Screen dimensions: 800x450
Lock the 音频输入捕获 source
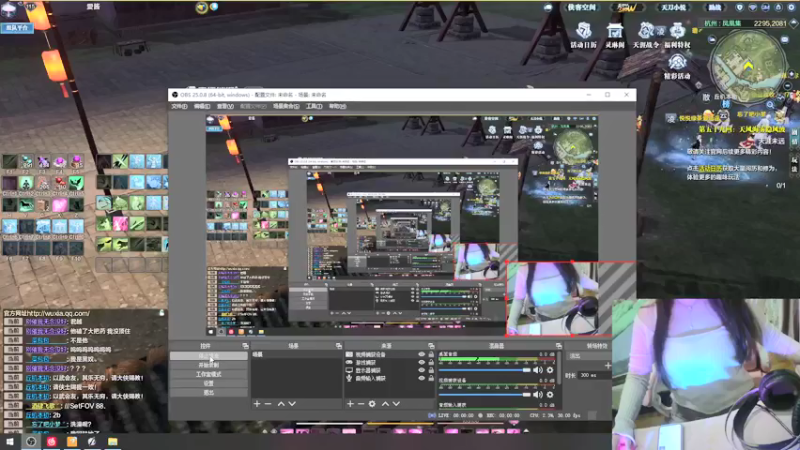431,379
